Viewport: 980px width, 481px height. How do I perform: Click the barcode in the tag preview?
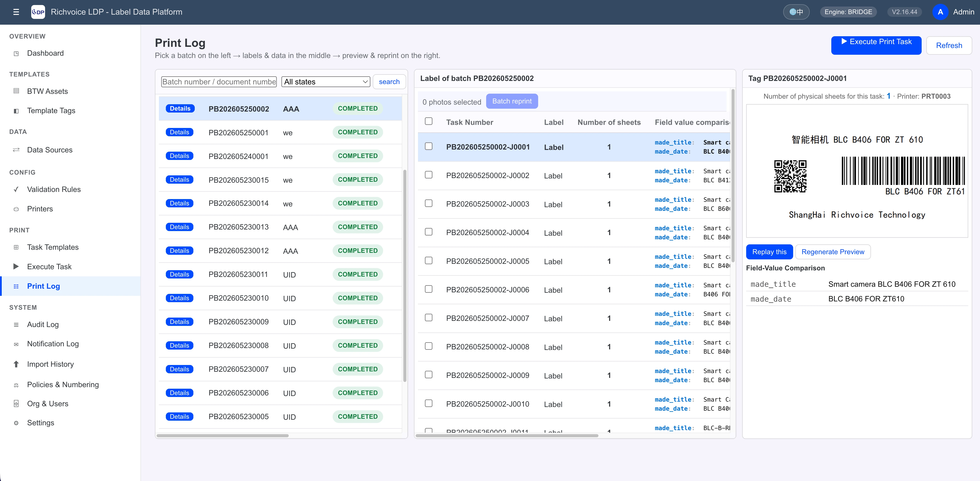(903, 171)
